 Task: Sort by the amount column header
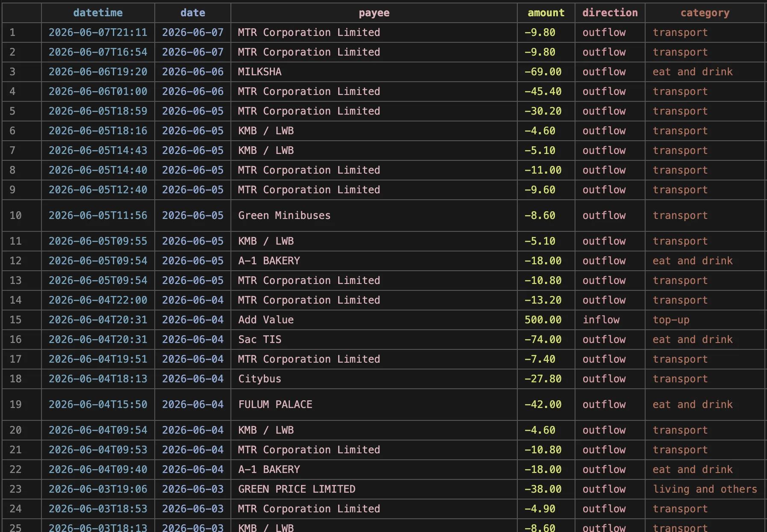[x=546, y=13]
